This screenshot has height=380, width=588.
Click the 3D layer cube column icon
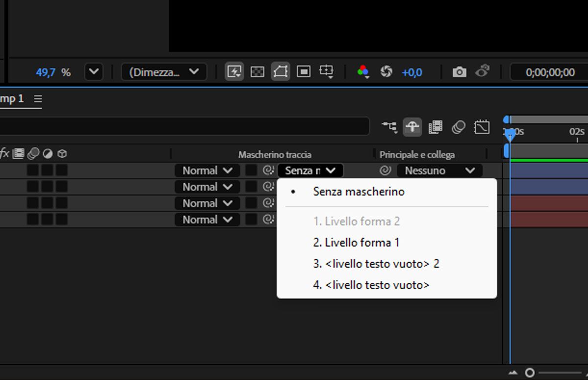tap(62, 154)
